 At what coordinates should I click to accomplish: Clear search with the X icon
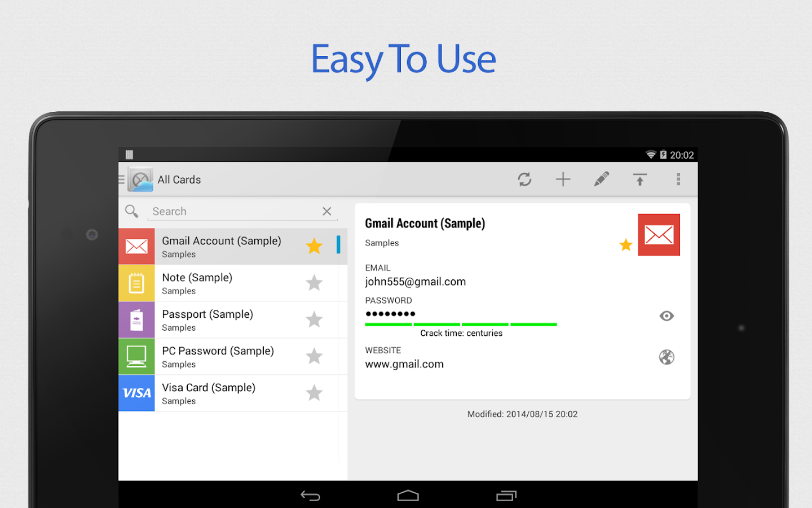[327, 211]
